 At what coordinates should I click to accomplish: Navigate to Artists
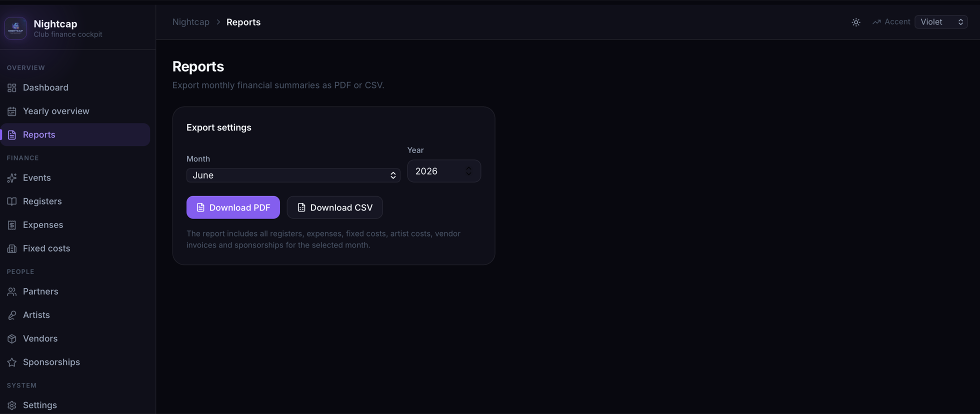[75, 314]
